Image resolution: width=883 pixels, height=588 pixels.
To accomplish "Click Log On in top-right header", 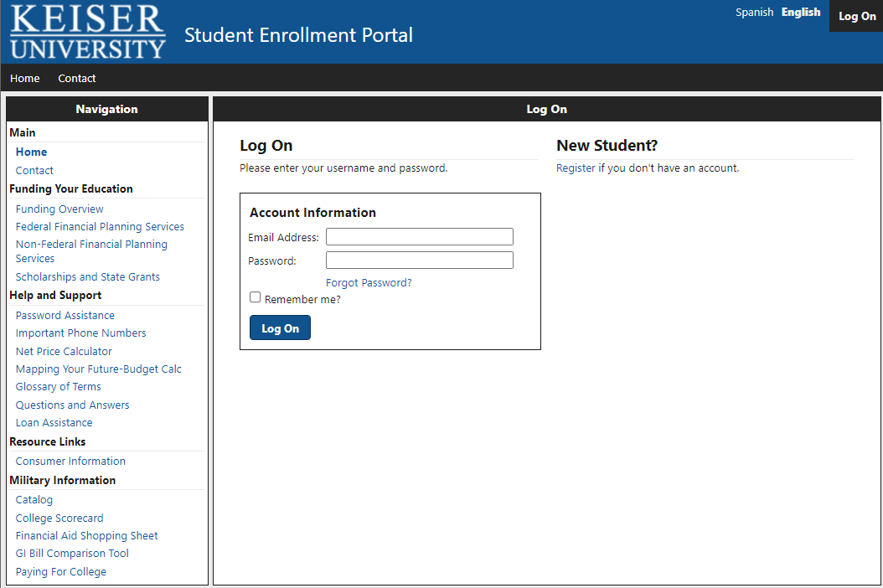I will click(857, 17).
